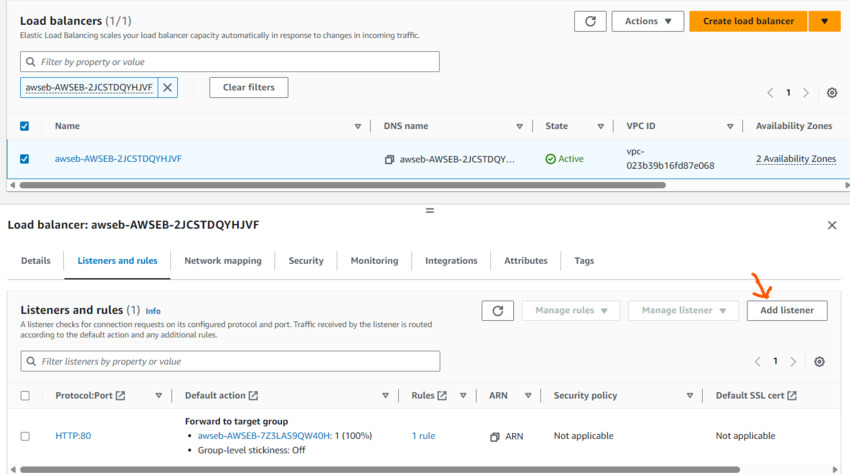Sort by State column
Viewport: 850px width, 474px height.
coord(601,126)
